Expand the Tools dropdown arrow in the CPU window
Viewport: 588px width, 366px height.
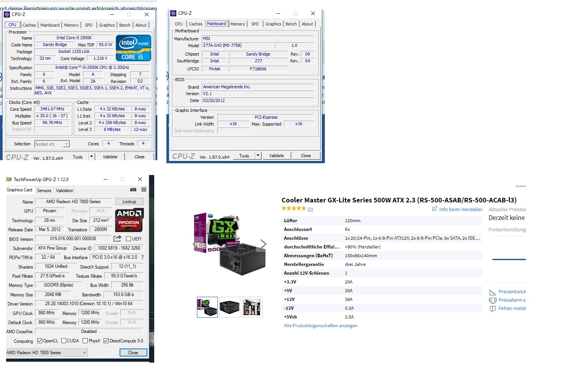click(x=91, y=157)
